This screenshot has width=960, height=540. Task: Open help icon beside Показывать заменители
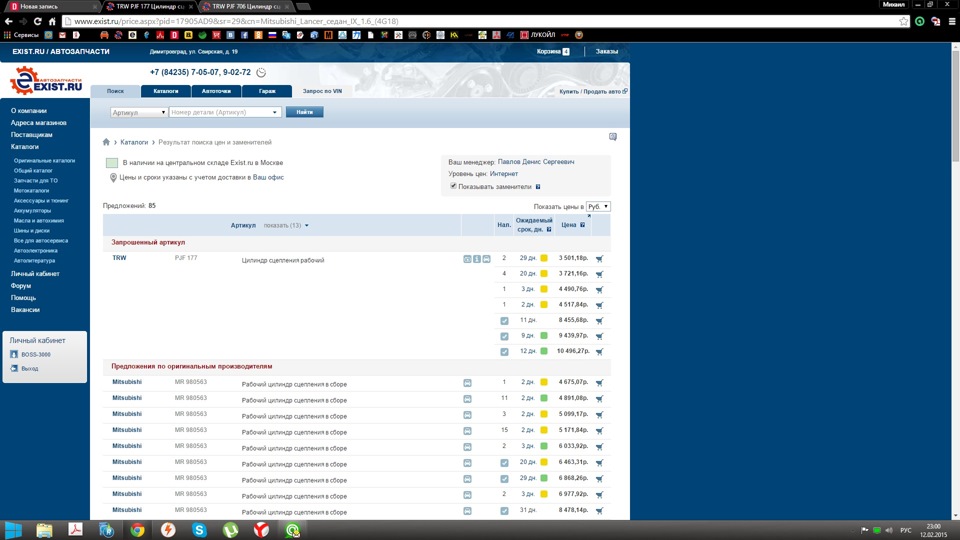(538, 187)
